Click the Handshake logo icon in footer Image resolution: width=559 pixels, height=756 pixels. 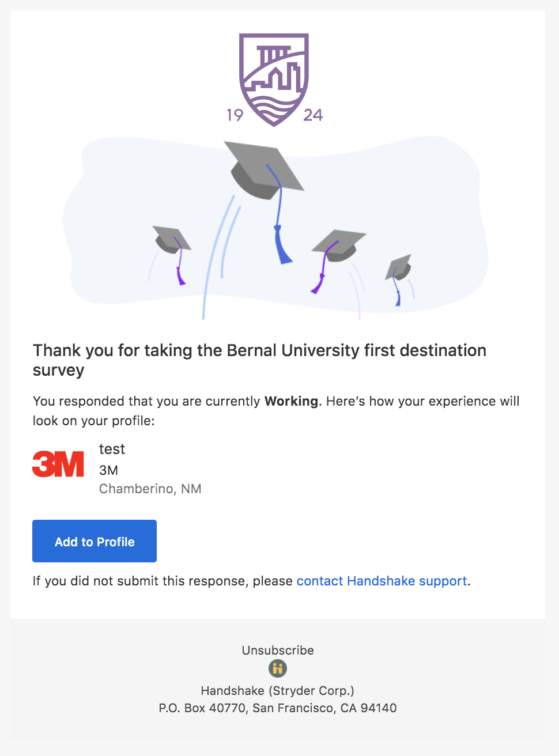coord(278,669)
